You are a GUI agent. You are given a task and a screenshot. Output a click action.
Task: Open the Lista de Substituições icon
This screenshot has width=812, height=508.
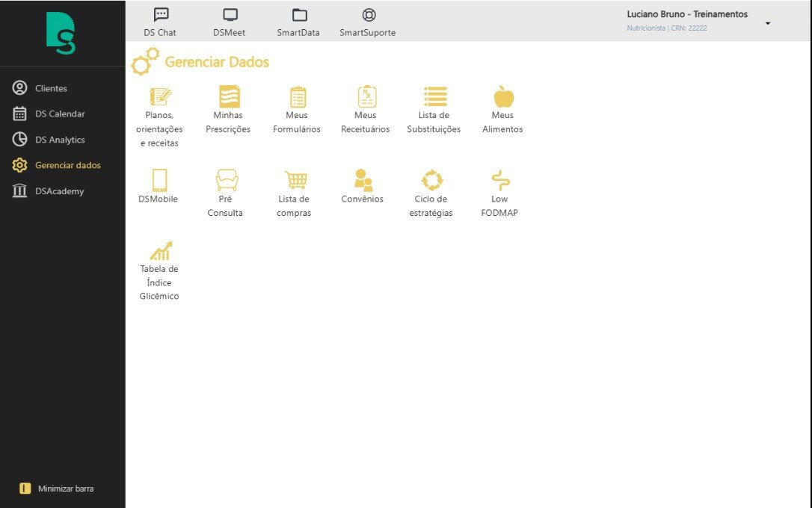click(x=435, y=96)
